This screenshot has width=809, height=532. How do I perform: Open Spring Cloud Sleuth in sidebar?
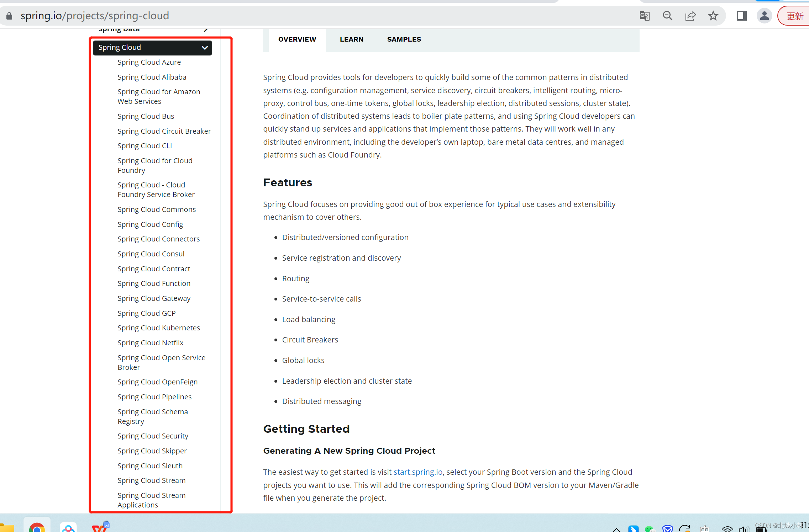150,466
